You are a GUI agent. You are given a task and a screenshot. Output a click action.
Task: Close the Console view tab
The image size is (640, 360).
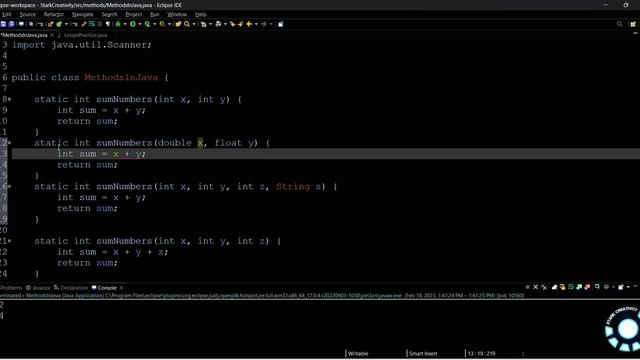121,288
